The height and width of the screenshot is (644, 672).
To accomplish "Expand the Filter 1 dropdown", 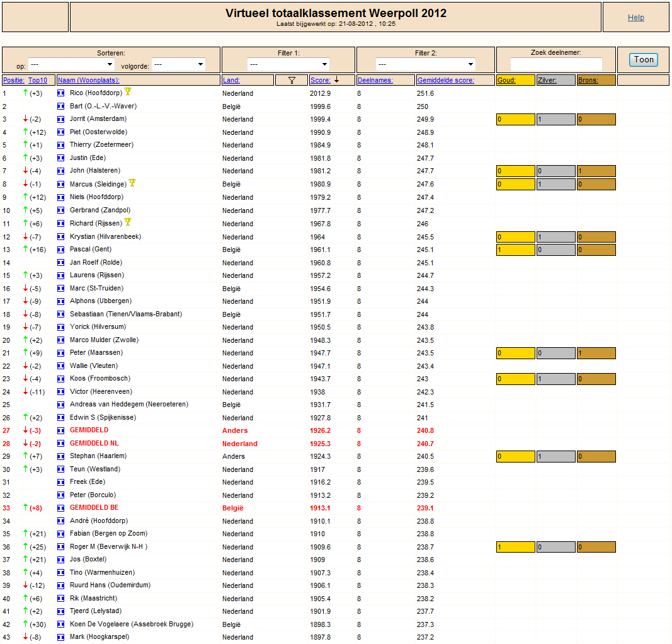I will [x=288, y=65].
